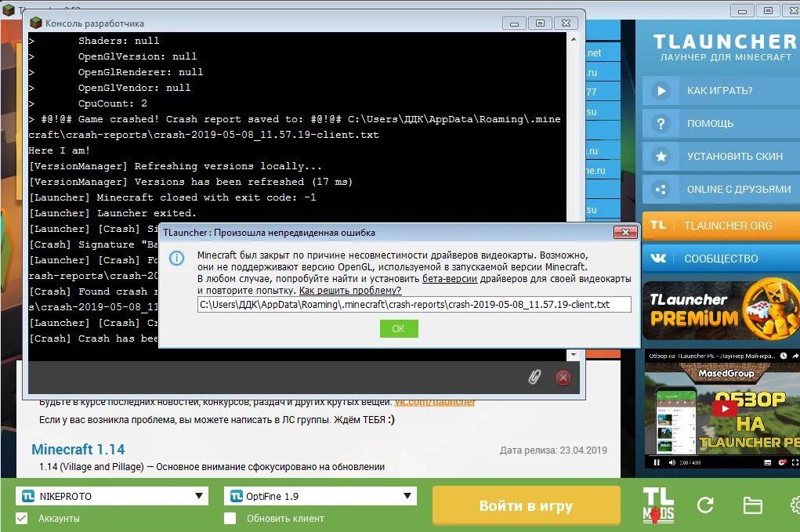Click the 'Launcher exited.' console line

(113, 213)
